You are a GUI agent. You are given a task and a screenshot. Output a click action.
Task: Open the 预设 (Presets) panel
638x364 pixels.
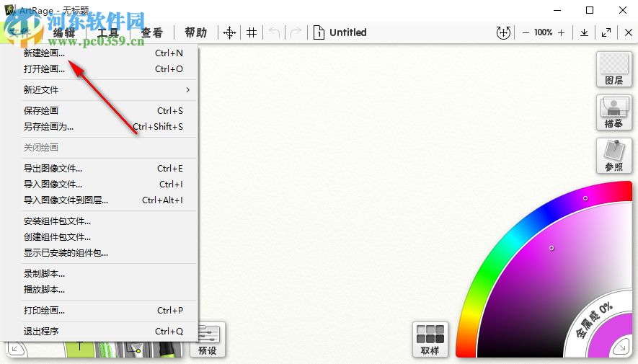(208, 339)
